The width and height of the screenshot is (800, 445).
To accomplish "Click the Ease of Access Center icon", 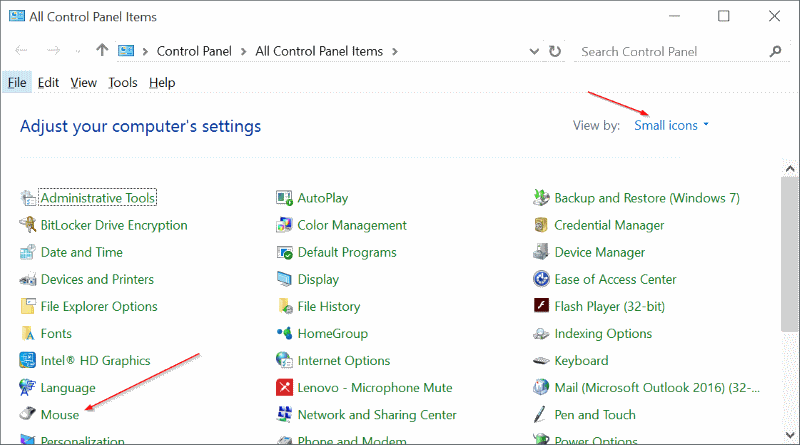I will tap(541, 279).
